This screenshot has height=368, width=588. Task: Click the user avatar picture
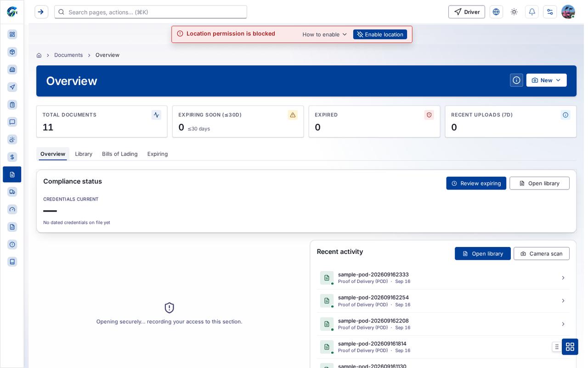tap(568, 12)
